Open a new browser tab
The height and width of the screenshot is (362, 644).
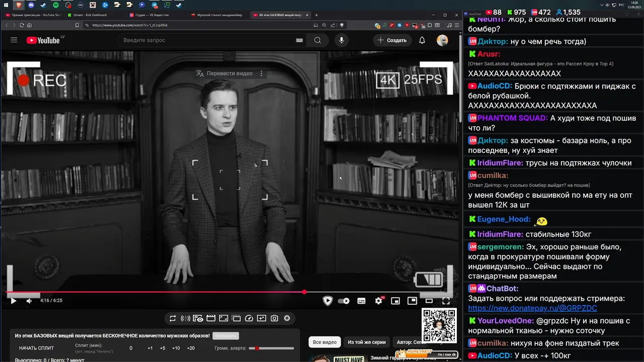point(316,15)
